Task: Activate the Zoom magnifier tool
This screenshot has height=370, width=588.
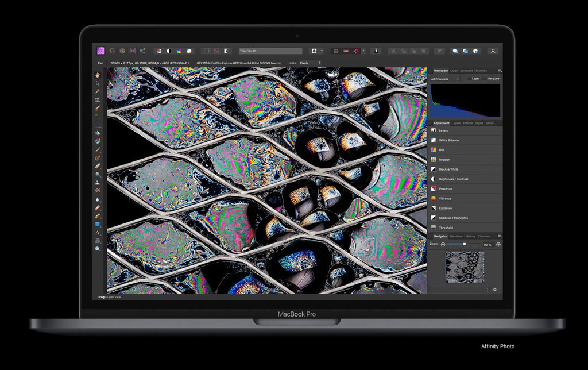Action: (x=98, y=249)
